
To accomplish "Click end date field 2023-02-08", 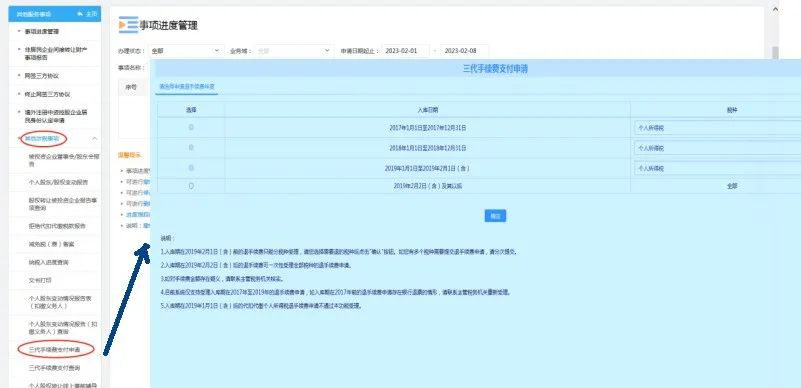I will [464, 51].
